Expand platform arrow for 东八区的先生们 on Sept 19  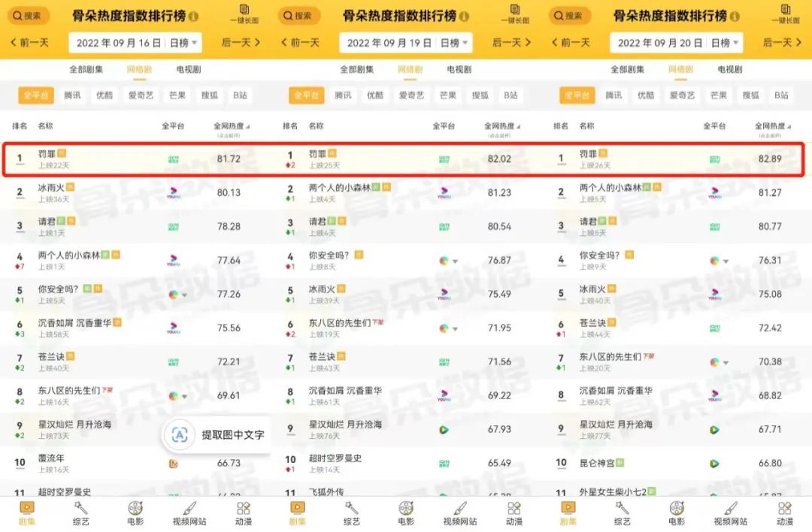455,328
